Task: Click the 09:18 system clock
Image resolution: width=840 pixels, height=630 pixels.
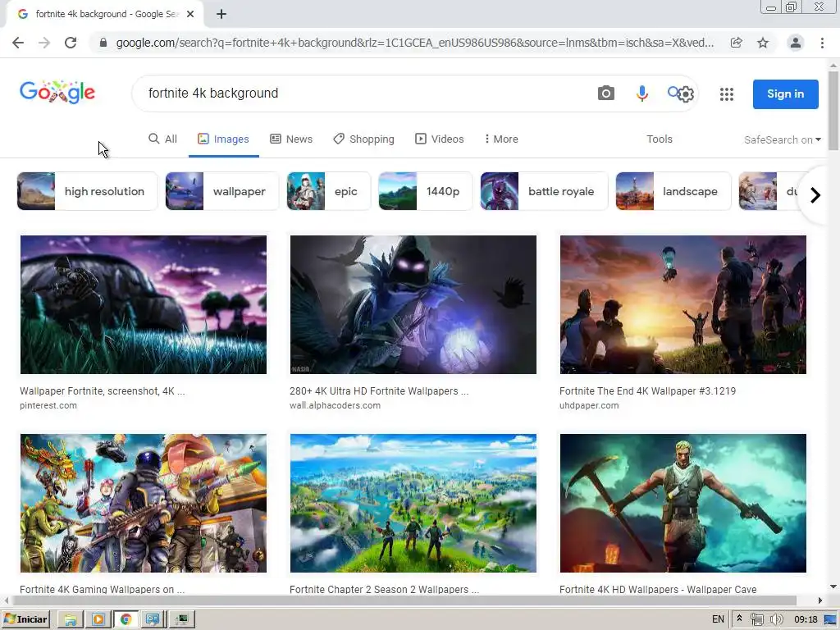Action: coord(806,619)
